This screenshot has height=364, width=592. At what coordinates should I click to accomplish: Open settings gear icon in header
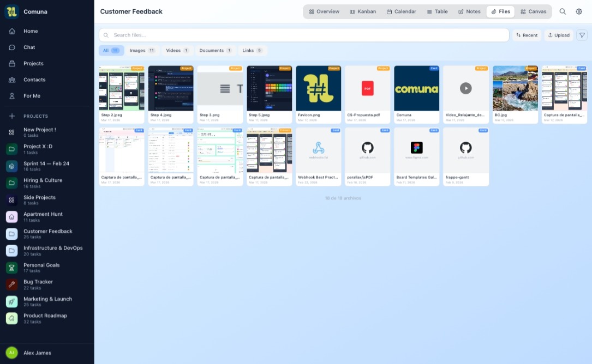tap(579, 11)
